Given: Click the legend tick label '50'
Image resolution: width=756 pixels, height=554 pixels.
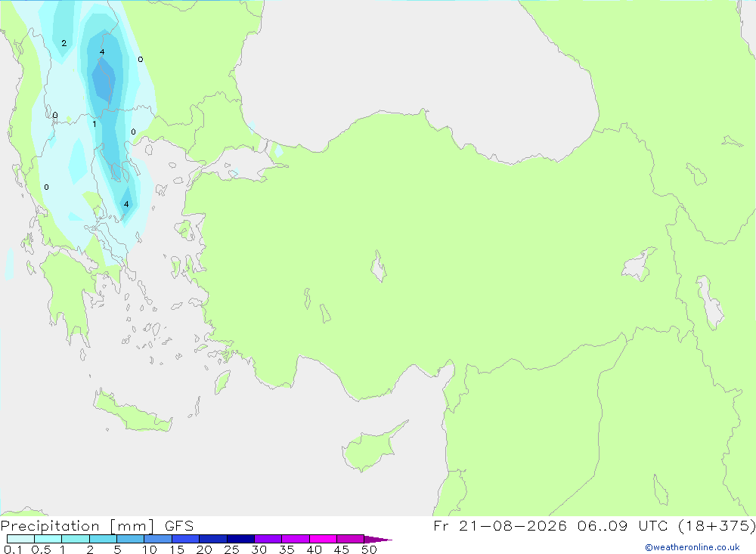Looking at the screenshot, I should point(369,549).
